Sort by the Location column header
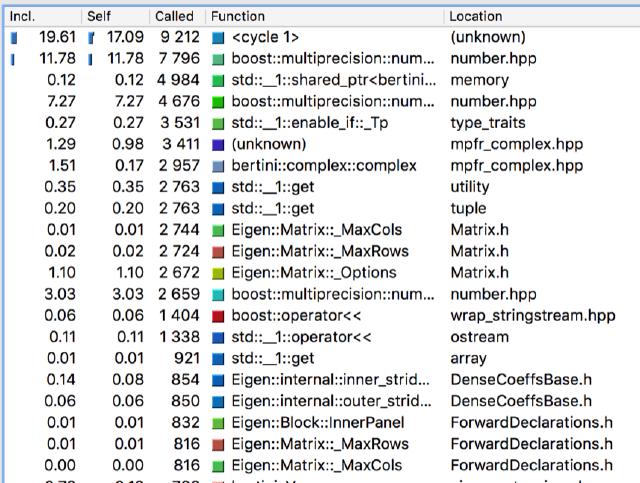This screenshot has width=640, height=483. (x=542, y=16)
